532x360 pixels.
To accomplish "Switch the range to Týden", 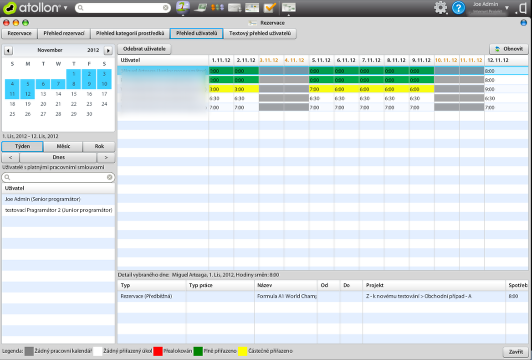I will pyautogui.click(x=22, y=146).
